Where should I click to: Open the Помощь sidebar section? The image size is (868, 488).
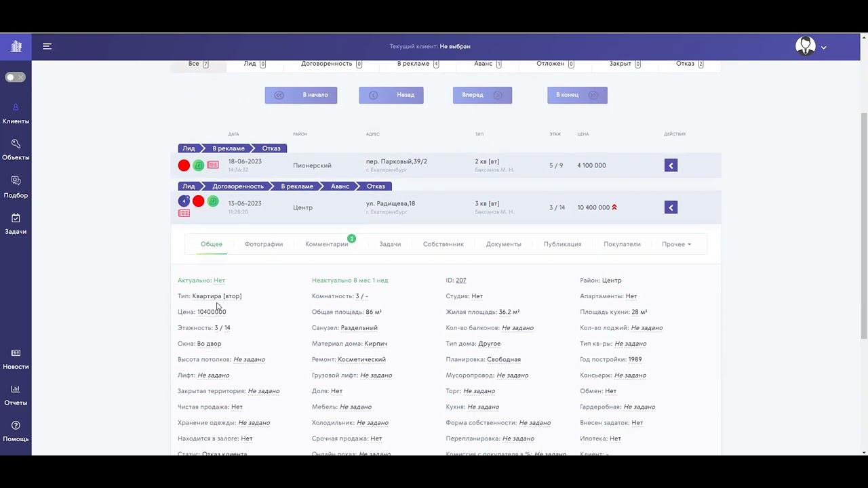click(16, 432)
